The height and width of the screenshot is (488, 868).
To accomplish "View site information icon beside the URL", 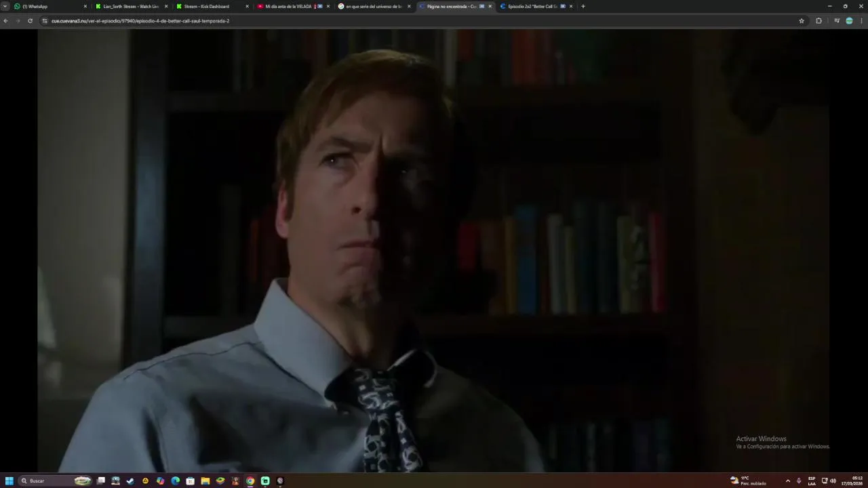I will click(45, 21).
